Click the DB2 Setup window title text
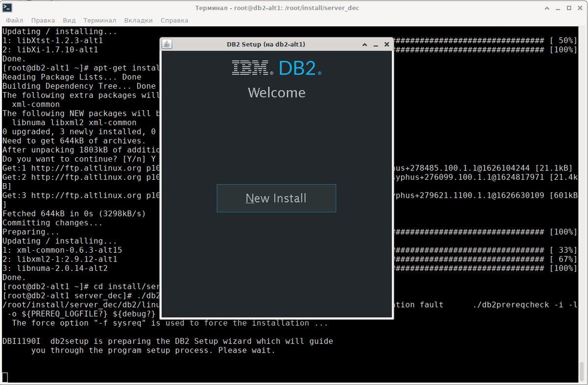This screenshot has width=588, height=385. click(266, 45)
